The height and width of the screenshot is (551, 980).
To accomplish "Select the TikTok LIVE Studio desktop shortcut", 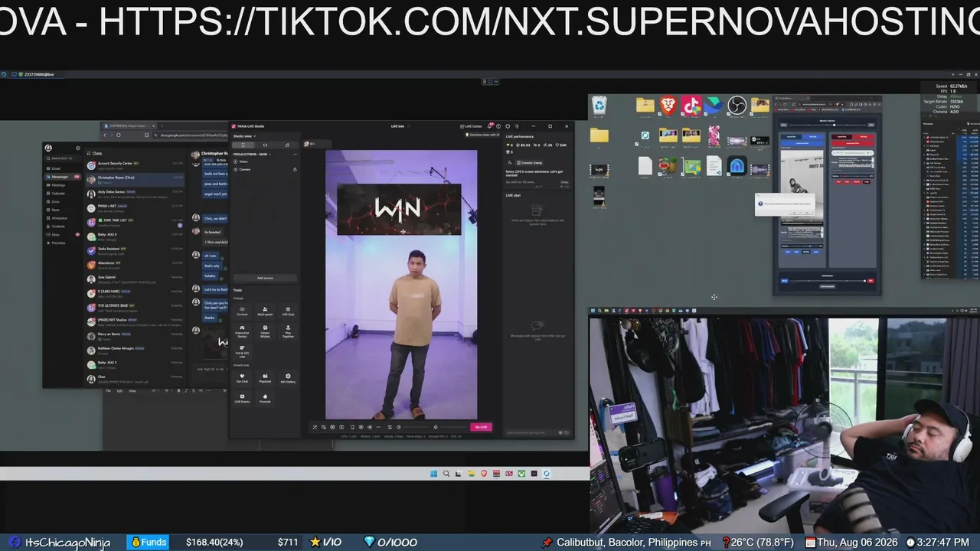I will [x=691, y=105].
